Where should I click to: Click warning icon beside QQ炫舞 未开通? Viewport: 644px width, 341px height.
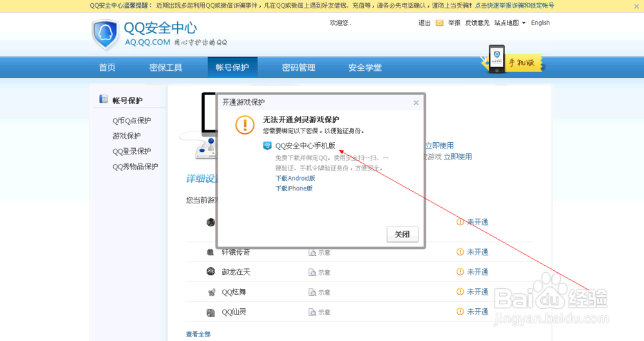tap(460, 291)
